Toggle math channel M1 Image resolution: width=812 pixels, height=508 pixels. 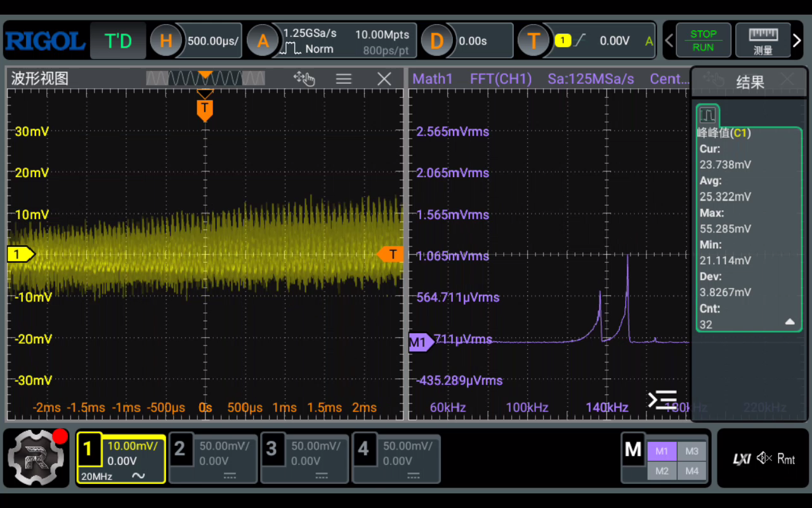(662, 451)
